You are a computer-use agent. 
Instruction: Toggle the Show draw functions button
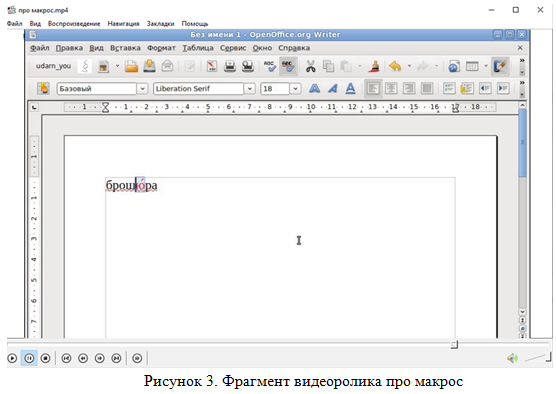tap(500, 66)
